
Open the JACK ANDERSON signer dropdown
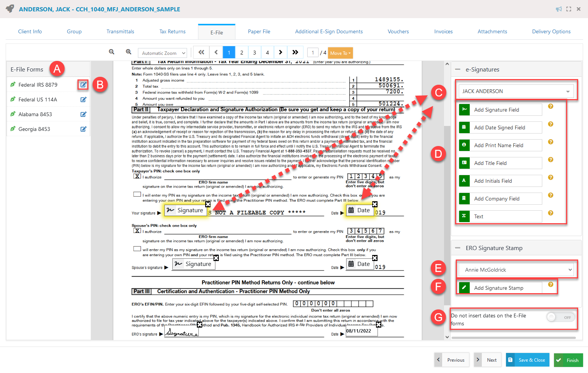click(516, 91)
